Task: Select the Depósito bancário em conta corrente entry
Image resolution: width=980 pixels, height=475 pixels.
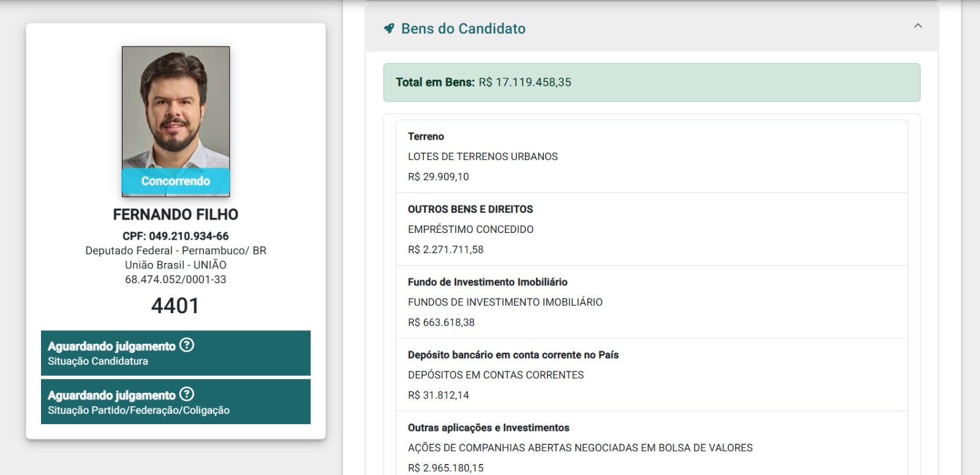Action: click(x=652, y=375)
